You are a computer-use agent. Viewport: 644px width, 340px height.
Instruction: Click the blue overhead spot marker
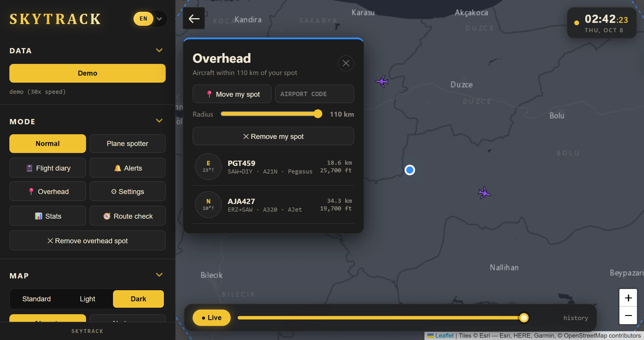tap(410, 170)
